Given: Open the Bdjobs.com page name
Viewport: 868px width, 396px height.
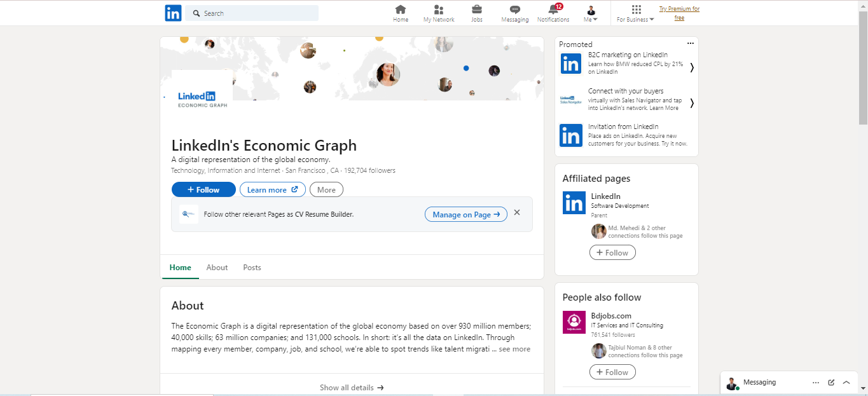Looking at the screenshot, I should click(611, 316).
